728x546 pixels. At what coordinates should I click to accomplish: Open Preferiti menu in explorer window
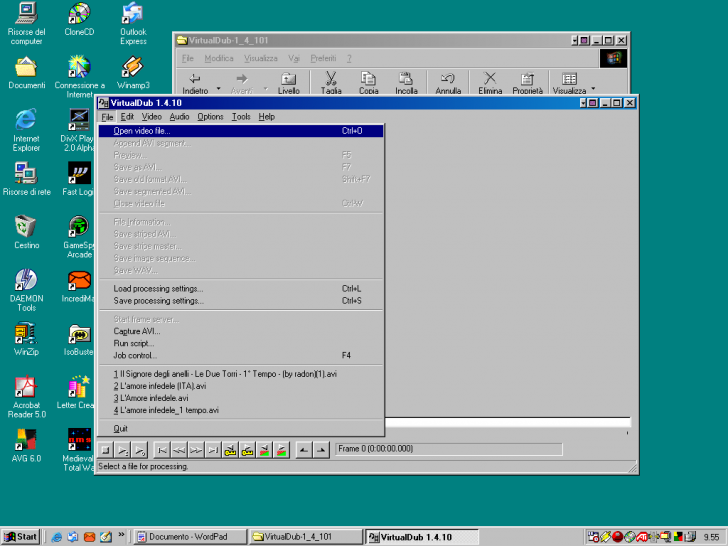pos(323,58)
